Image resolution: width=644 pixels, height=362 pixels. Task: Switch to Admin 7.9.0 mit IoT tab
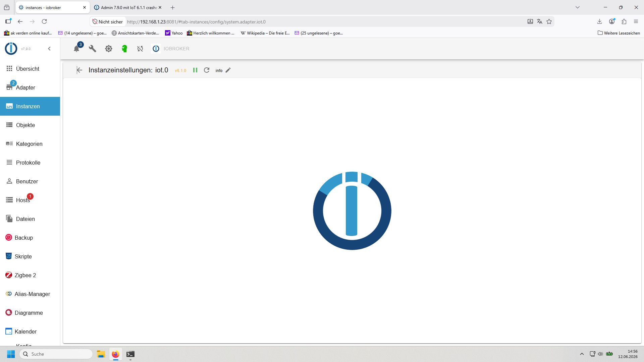(128, 7)
